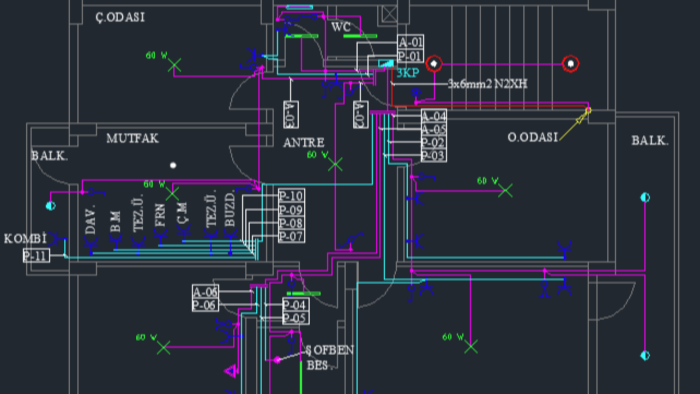Select magenta triangle symbol near BES.
The image size is (700, 394).
tap(231, 371)
